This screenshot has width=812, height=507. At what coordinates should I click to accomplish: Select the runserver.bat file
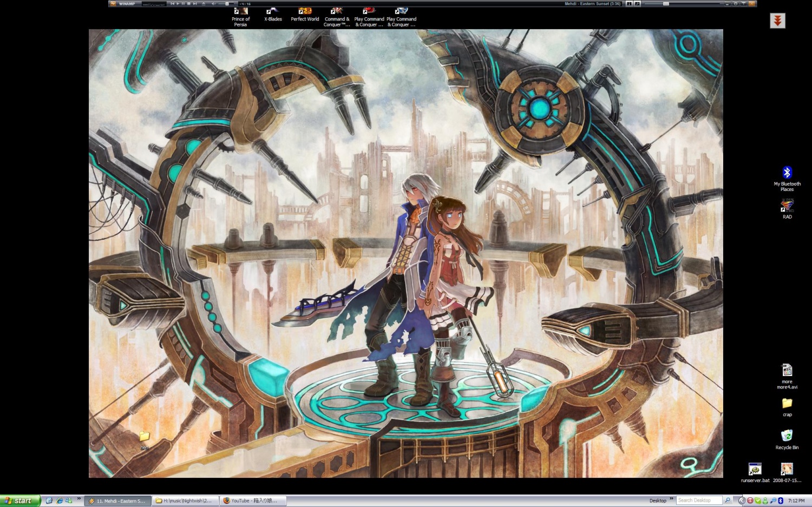[x=755, y=473]
